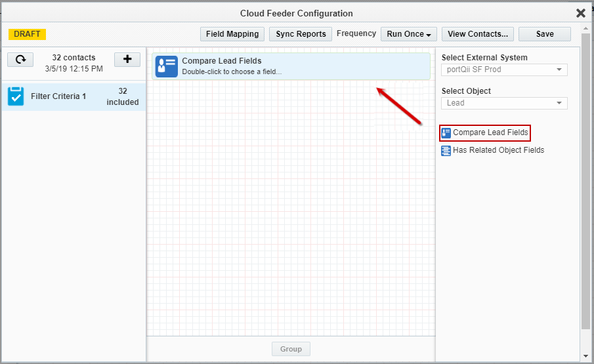Click the Has Related Object Fields icon
This screenshot has width=594, height=364.
(x=446, y=150)
